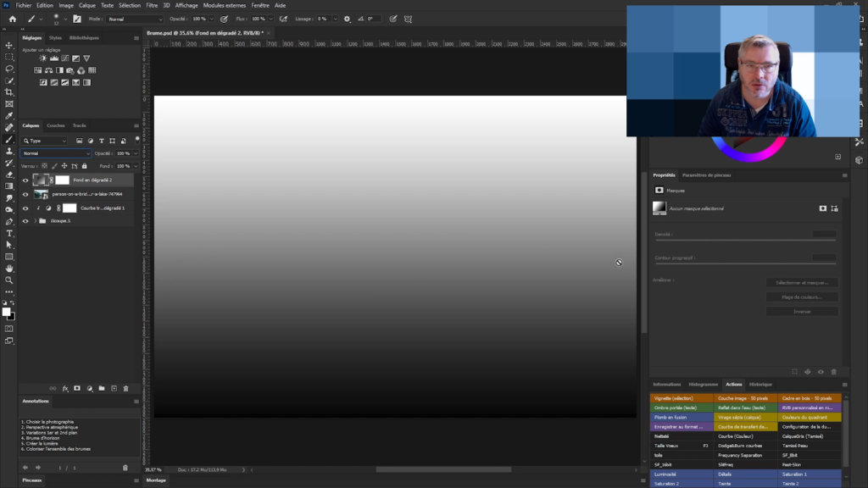Image resolution: width=868 pixels, height=488 pixels.
Task: Add a Photo Filter adjustment
Action: pos(70,70)
